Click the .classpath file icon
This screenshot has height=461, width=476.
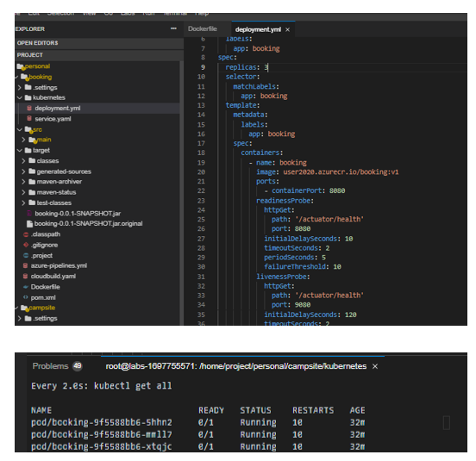(26, 234)
